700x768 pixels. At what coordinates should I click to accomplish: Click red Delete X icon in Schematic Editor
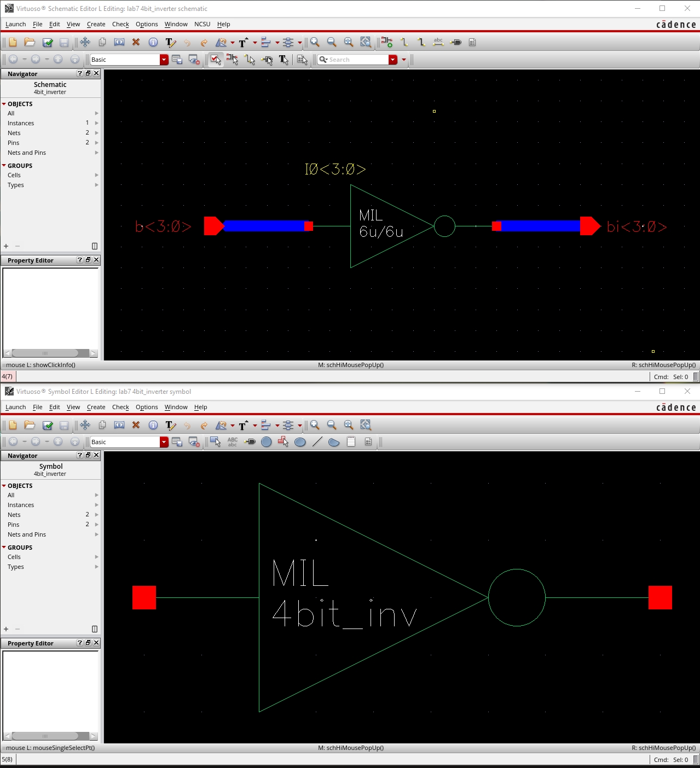tap(136, 42)
